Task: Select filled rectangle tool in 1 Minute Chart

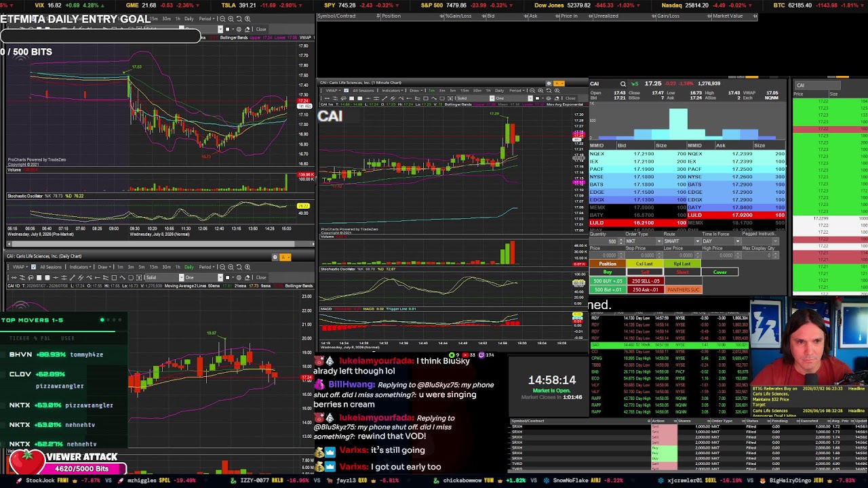Action: click(351, 98)
